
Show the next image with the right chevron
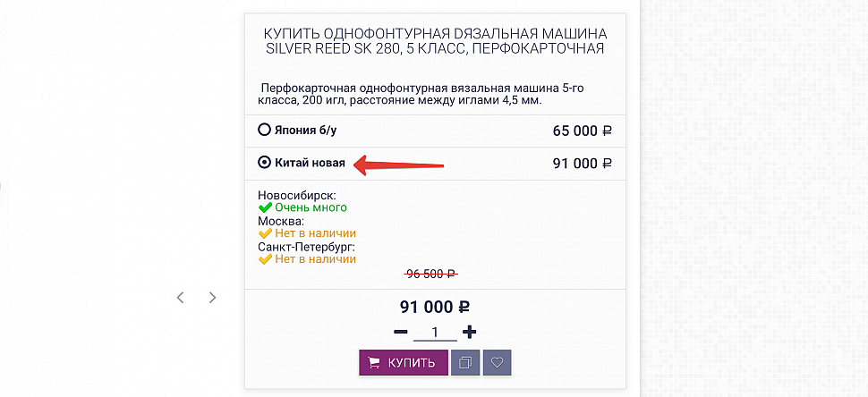click(x=213, y=298)
